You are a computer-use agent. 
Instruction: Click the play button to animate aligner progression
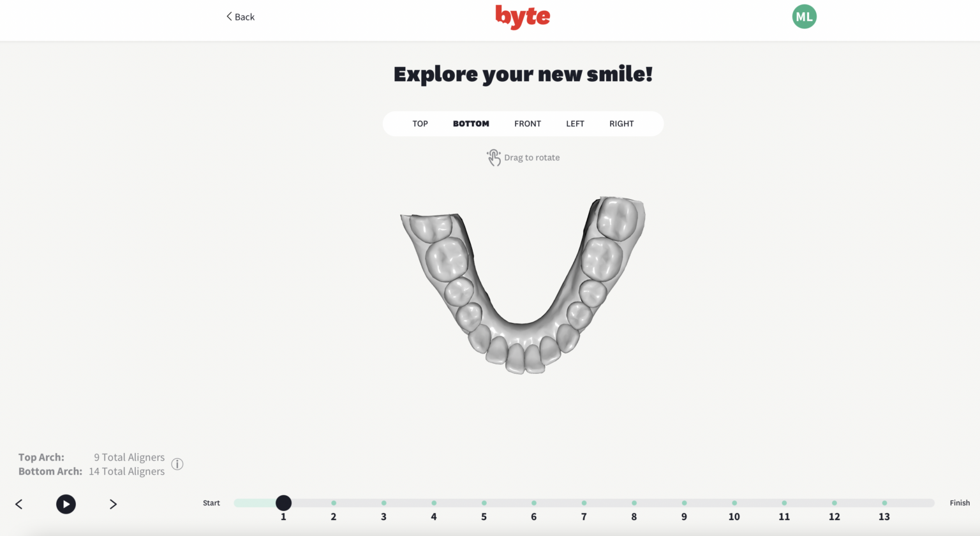(x=66, y=504)
